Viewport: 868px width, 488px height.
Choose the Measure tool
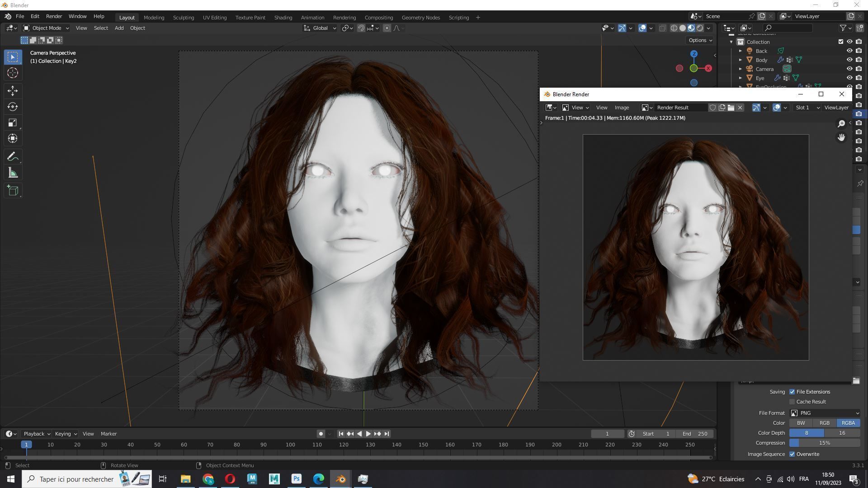tap(13, 173)
